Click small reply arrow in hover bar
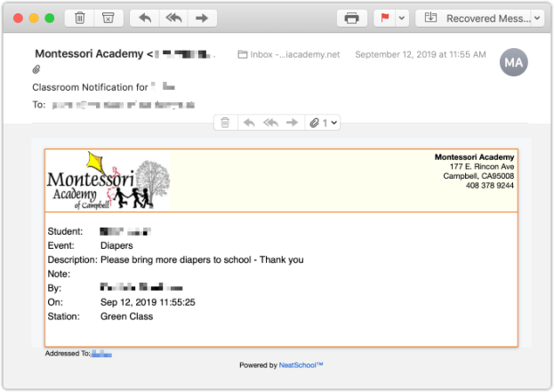Image resolution: width=554 pixels, height=392 pixels. pos(249,123)
